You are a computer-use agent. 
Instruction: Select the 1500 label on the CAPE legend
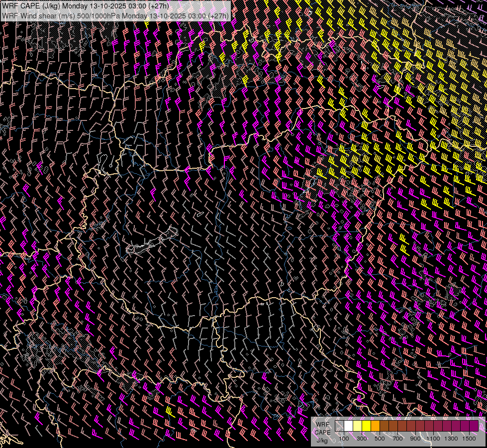pyautogui.click(x=469, y=439)
